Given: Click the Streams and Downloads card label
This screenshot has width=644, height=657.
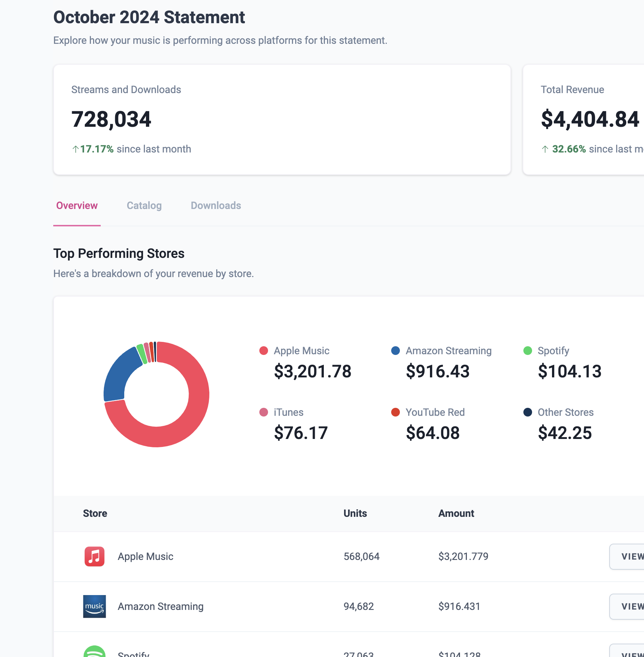Looking at the screenshot, I should [x=126, y=89].
